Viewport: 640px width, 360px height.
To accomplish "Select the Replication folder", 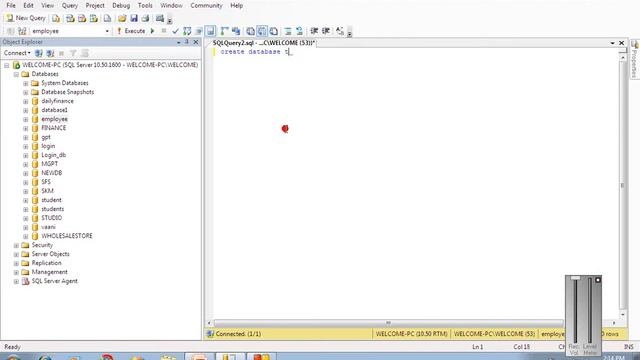I will click(46, 263).
